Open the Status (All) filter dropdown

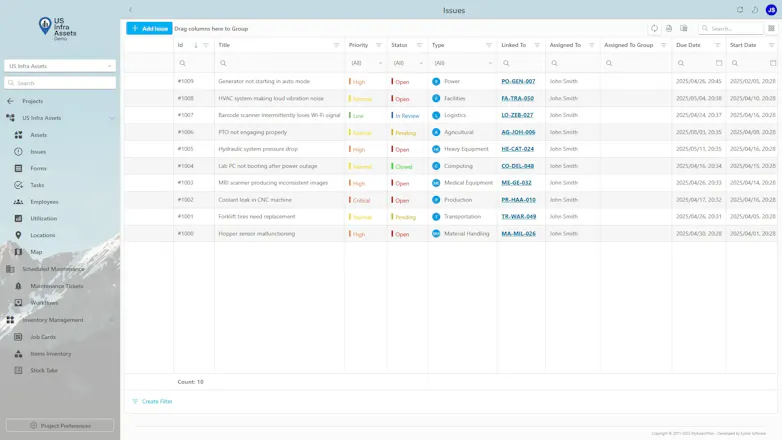coord(407,63)
